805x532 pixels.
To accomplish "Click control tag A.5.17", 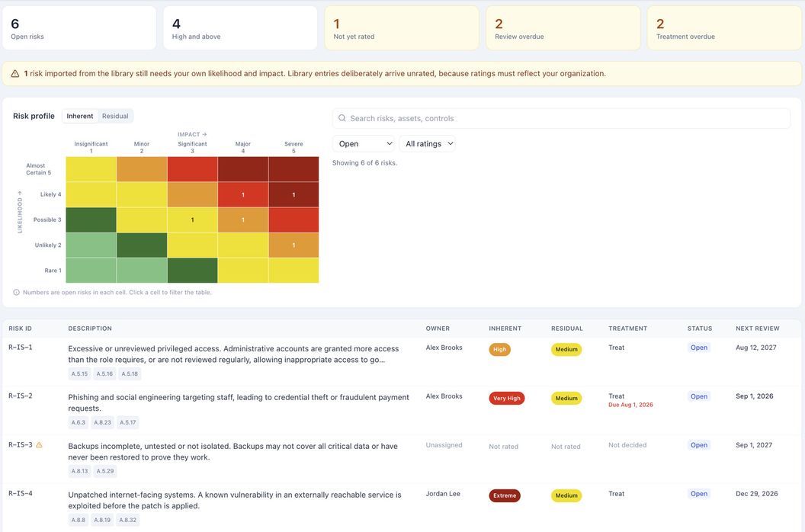I will pyautogui.click(x=128, y=422).
